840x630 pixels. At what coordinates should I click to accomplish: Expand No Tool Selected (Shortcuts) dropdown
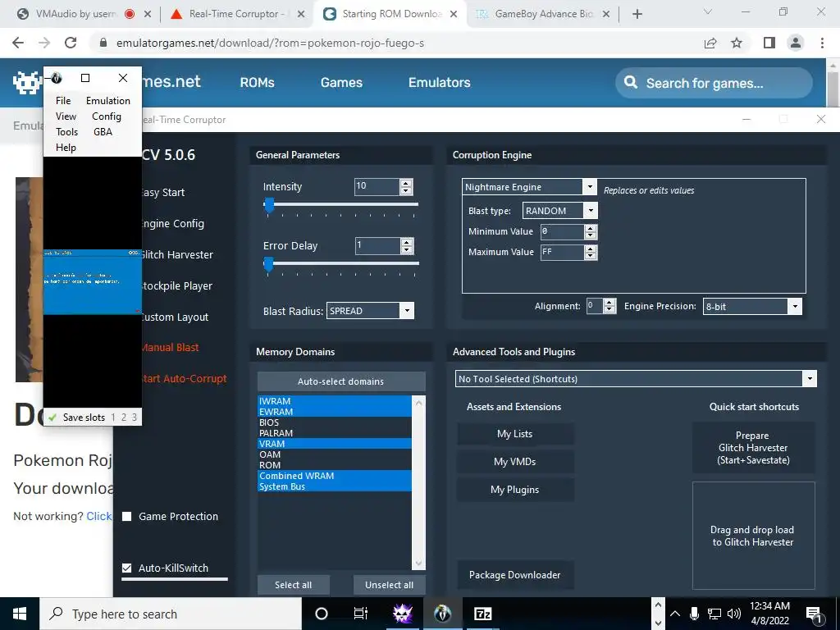point(810,379)
